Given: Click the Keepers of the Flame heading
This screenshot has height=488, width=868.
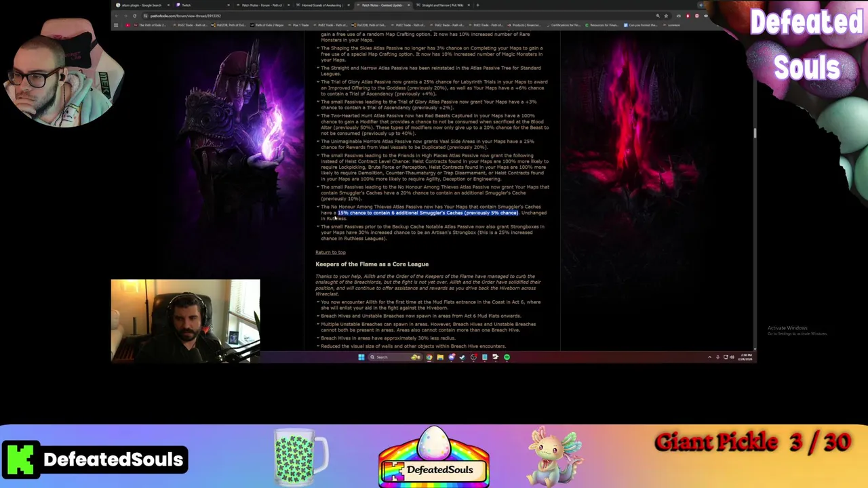Looking at the screenshot, I should pyautogui.click(x=372, y=264).
